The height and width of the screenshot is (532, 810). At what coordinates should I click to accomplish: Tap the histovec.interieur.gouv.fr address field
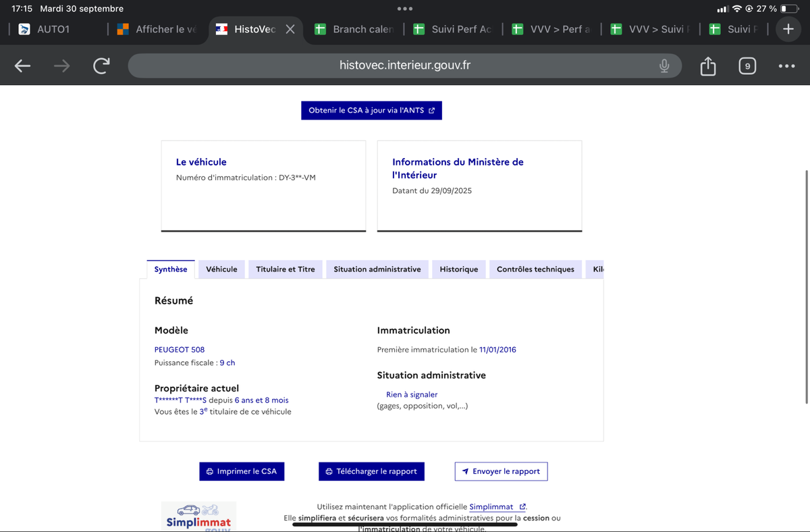pyautogui.click(x=404, y=65)
